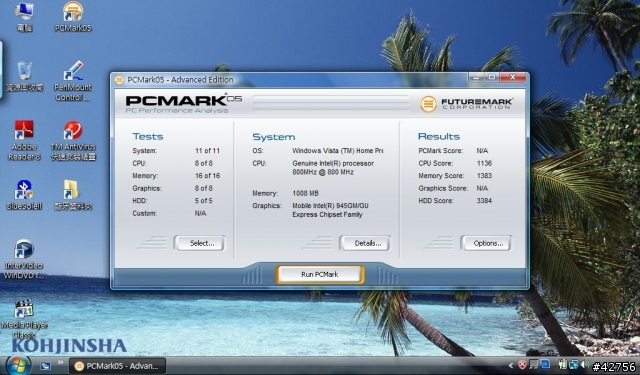This screenshot has width=640, height=375.
Task: Open the Computer desktop icon
Action: pos(24,16)
